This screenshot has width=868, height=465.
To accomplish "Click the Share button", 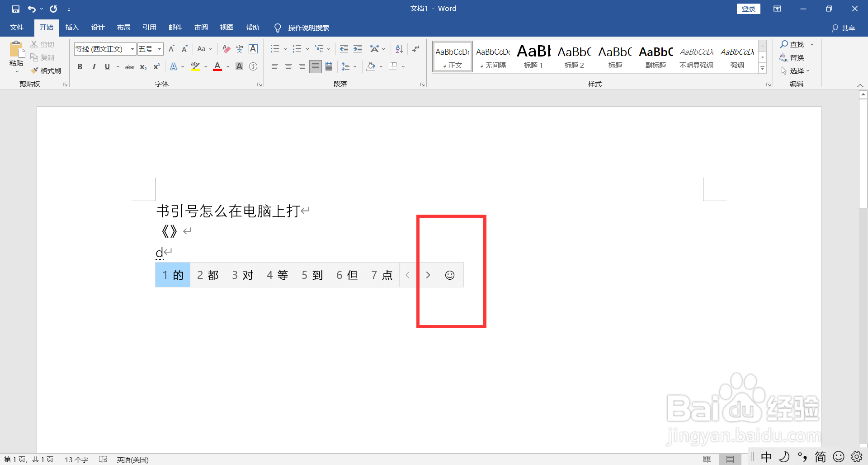I will 844,28.
